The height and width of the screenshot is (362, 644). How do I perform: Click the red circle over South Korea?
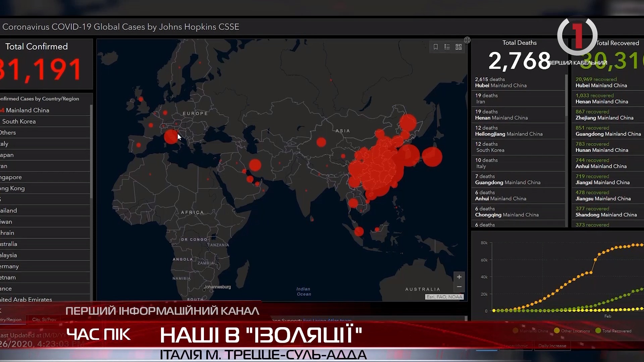(409, 155)
